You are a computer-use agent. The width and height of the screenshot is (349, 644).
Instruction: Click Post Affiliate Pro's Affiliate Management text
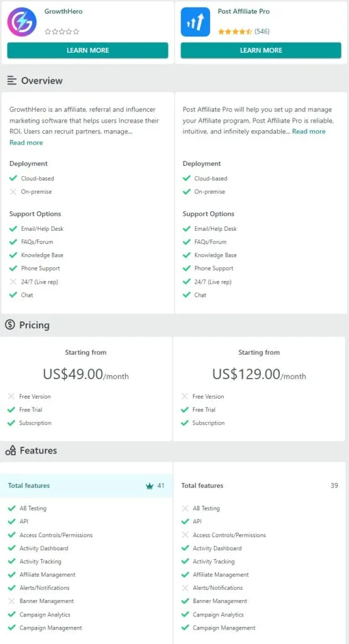click(221, 575)
